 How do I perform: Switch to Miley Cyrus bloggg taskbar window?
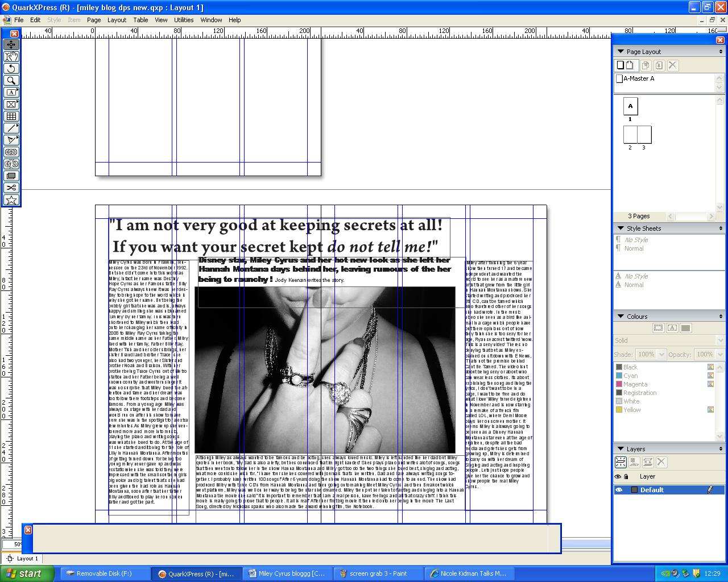(288, 573)
